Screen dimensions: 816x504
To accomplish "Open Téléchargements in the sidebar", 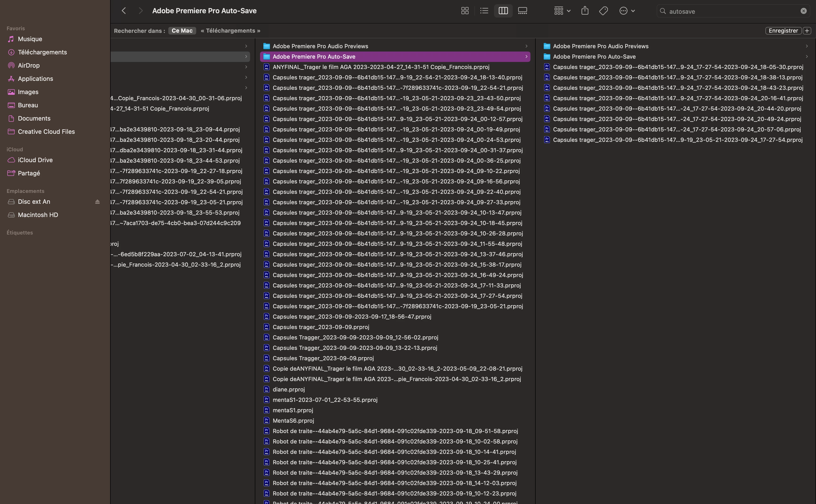I will coord(42,52).
